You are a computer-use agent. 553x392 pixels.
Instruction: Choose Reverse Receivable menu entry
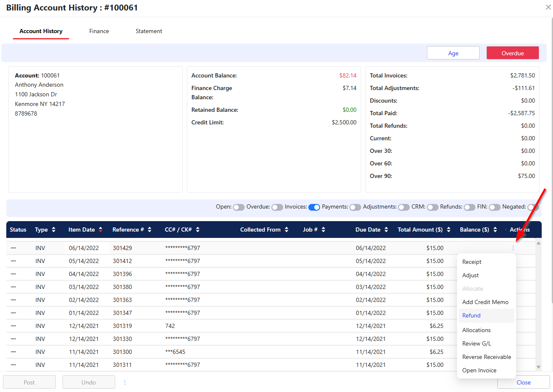(x=486, y=357)
